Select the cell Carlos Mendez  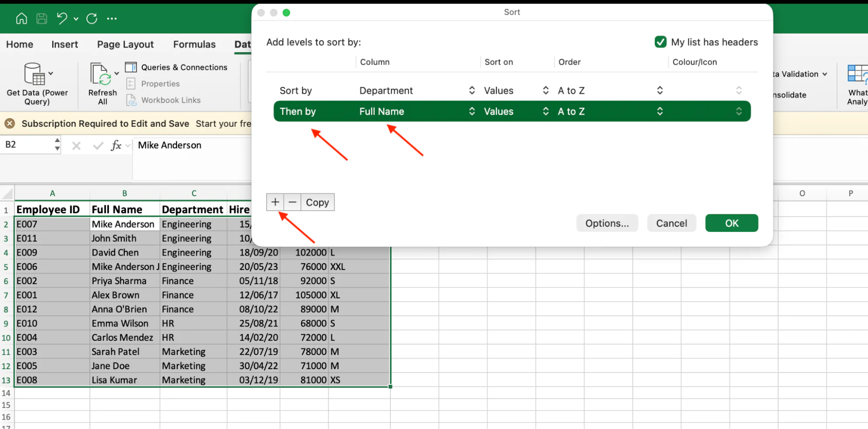(125, 337)
